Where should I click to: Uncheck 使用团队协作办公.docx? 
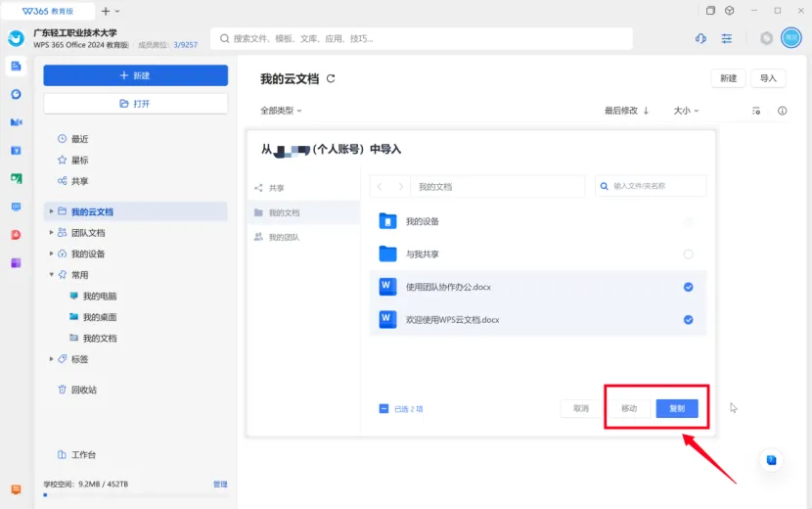pyautogui.click(x=688, y=287)
